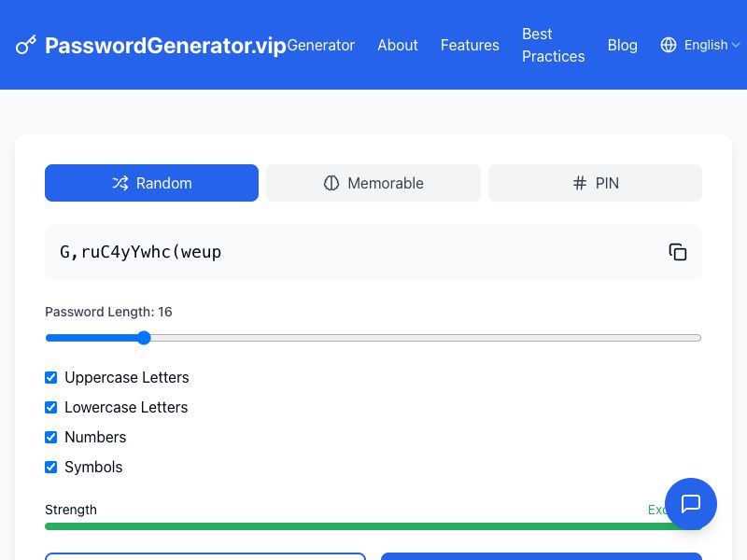Viewport: 747px width, 560px height.
Task: Click the hourglass icon on Memorable tab
Action: [332, 183]
